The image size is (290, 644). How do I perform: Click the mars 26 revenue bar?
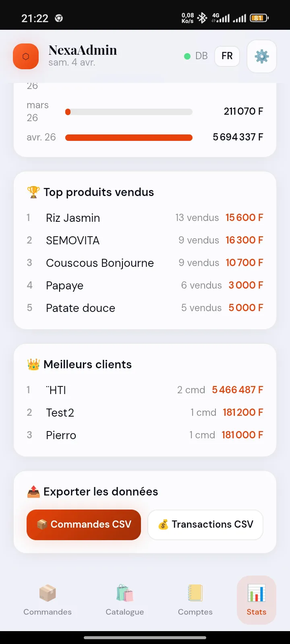coord(129,112)
